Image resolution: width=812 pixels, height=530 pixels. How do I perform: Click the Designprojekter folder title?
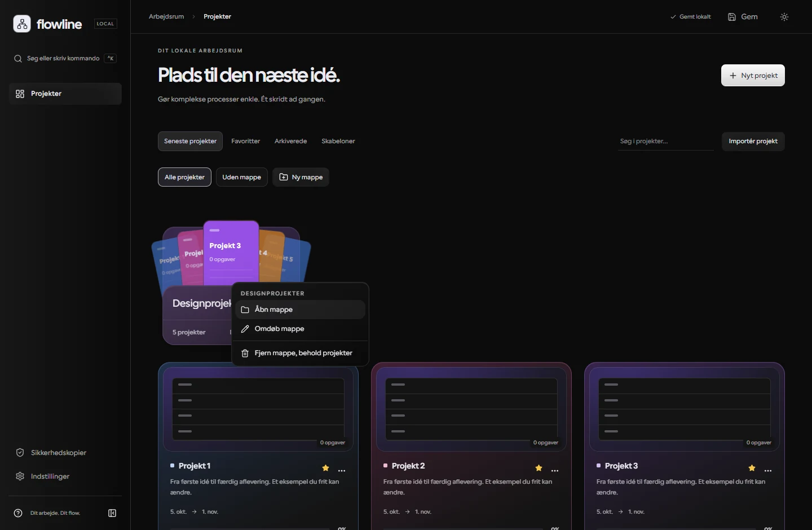pyautogui.click(x=202, y=303)
